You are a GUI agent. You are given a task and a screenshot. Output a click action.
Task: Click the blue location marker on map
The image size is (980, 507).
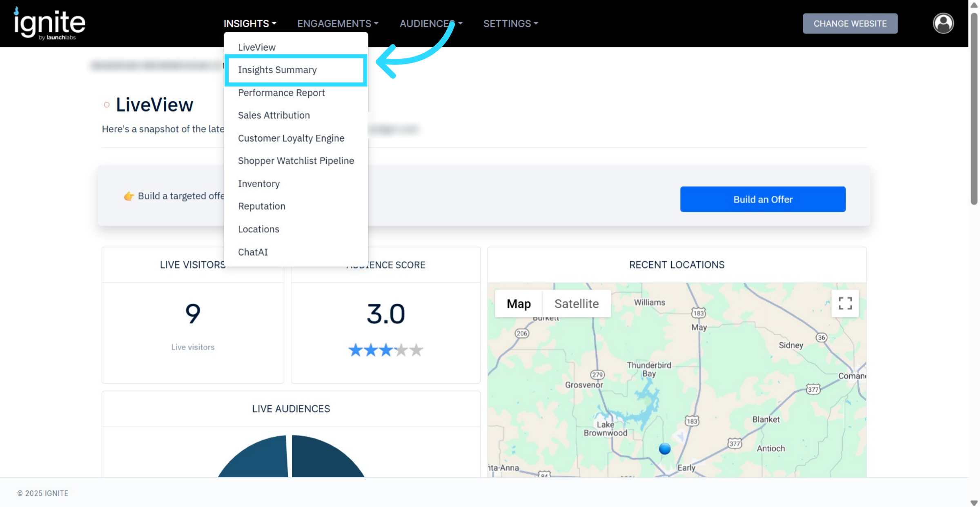pyautogui.click(x=664, y=449)
